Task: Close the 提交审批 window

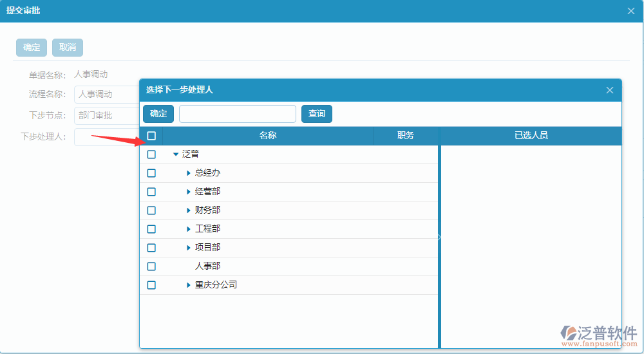Action: point(631,11)
